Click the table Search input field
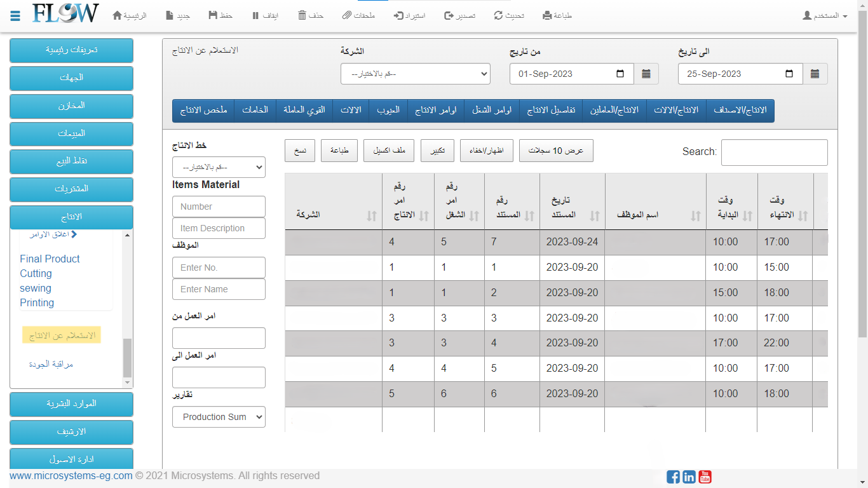 774,152
